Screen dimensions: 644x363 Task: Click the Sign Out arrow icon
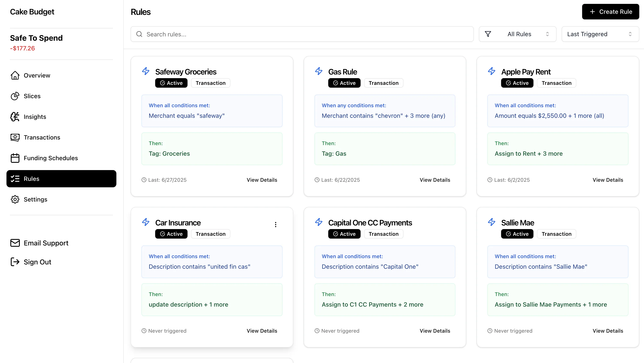point(15,262)
